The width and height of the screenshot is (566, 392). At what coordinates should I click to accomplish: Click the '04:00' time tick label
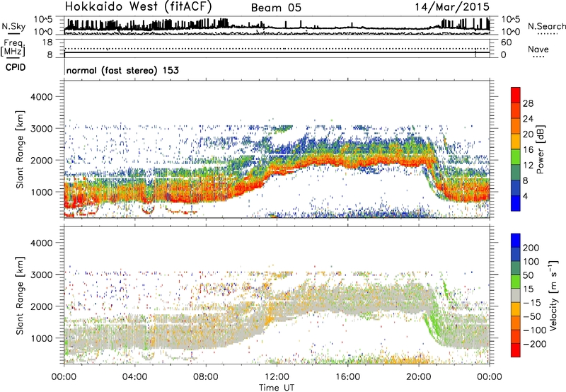click(x=134, y=377)
